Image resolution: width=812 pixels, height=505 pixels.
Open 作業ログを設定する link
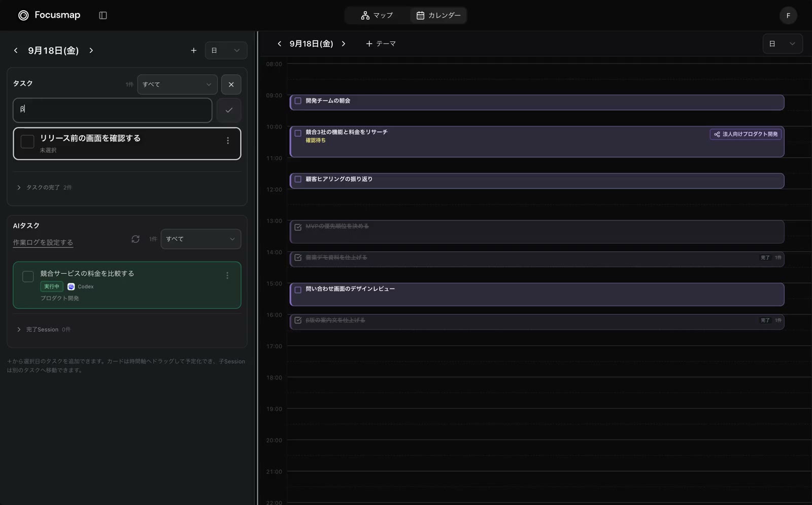point(43,242)
